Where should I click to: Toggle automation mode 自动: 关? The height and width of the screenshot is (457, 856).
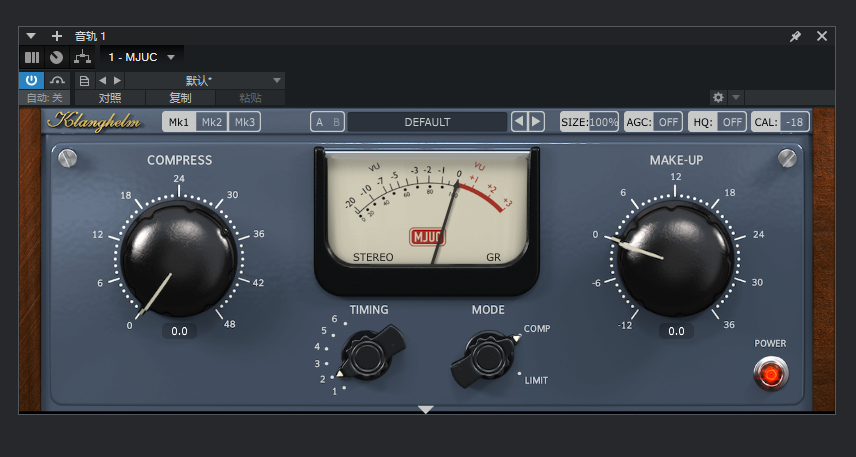(x=45, y=98)
